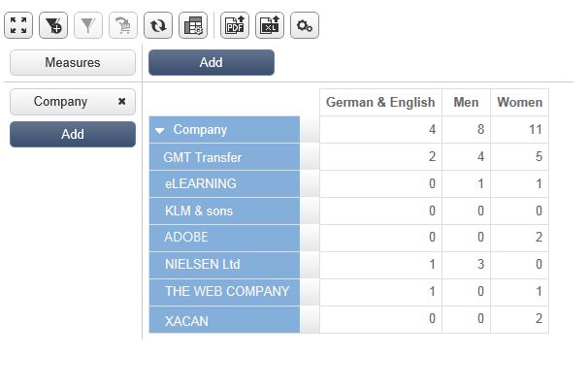Click the fullscreen expand icon
588x389 pixels.
click(x=18, y=26)
